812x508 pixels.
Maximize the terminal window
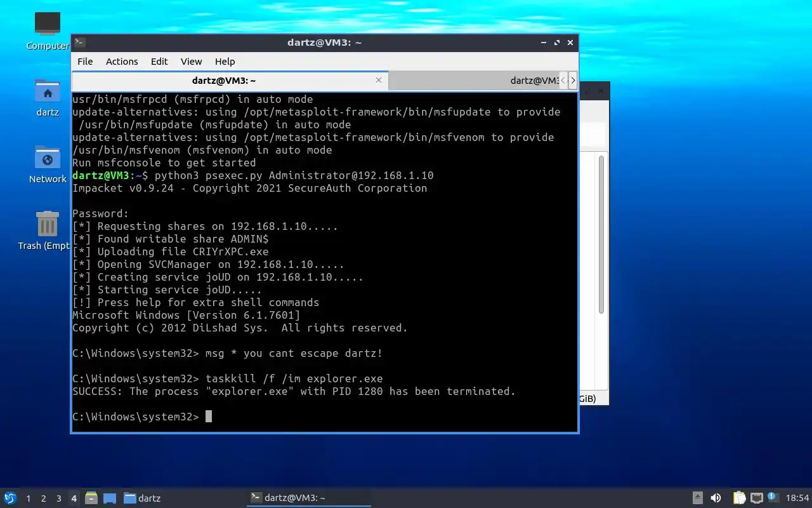[557, 43]
